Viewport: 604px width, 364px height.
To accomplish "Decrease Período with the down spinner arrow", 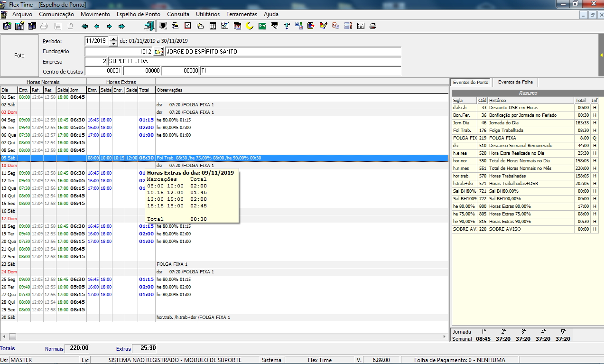I will (113, 44).
